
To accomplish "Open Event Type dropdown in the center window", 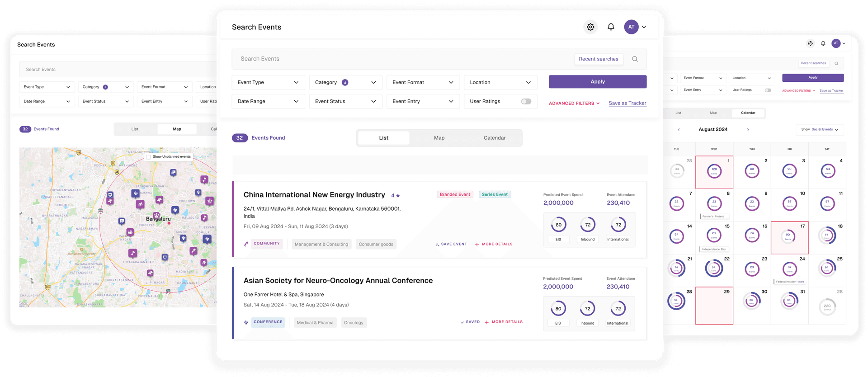I will (x=268, y=82).
